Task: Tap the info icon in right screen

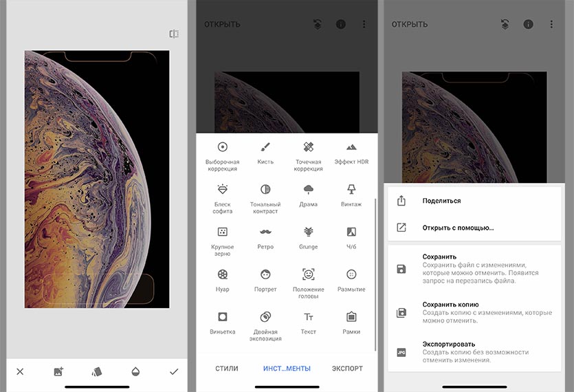Action: 528,24
